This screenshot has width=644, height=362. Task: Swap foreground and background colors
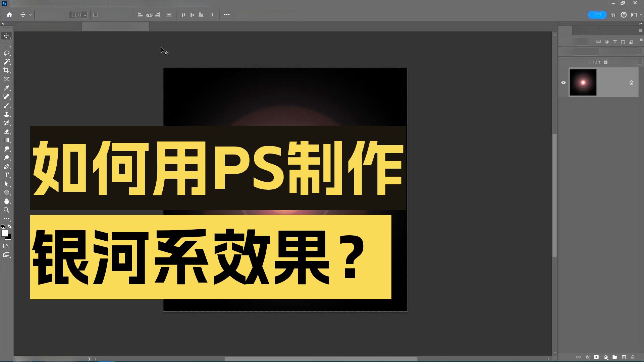pos(9,227)
